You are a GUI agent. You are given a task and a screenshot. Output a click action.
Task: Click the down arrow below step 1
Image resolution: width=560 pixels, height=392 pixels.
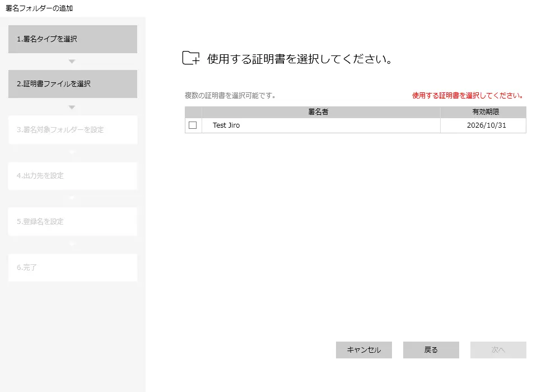click(72, 62)
